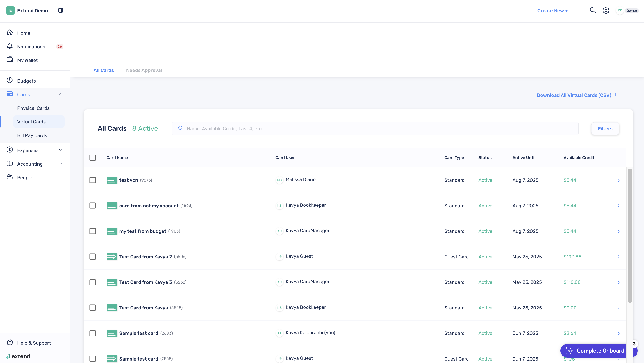Screen dimensions: 644x363
Task: Open Sample test card 2683 row chevron
Action: (x=619, y=334)
